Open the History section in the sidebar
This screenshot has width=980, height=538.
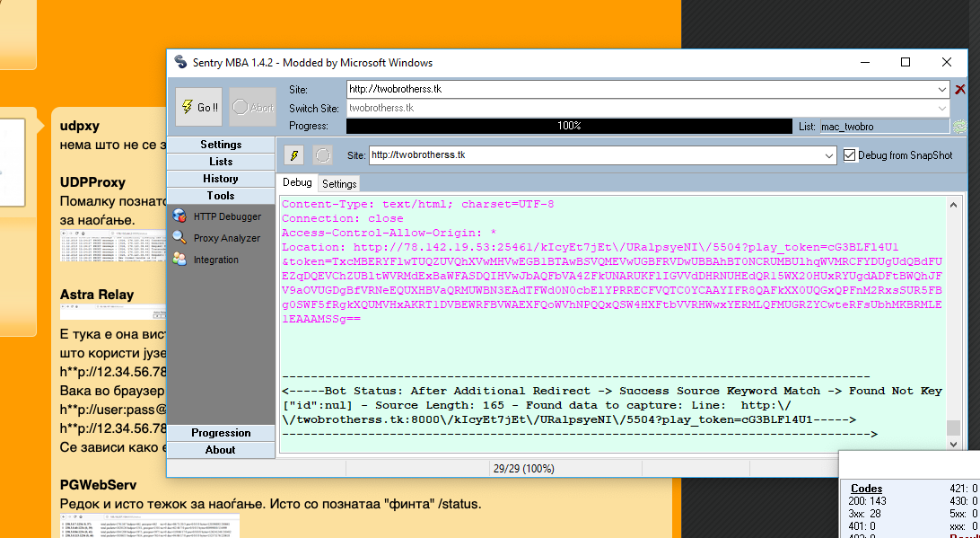[221, 179]
